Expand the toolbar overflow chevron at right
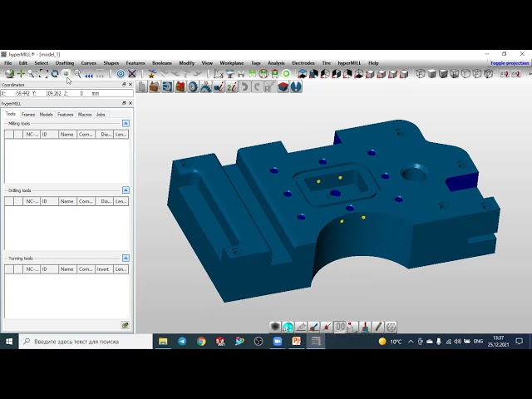Viewport: 532px width, 399px height. [x=530, y=74]
